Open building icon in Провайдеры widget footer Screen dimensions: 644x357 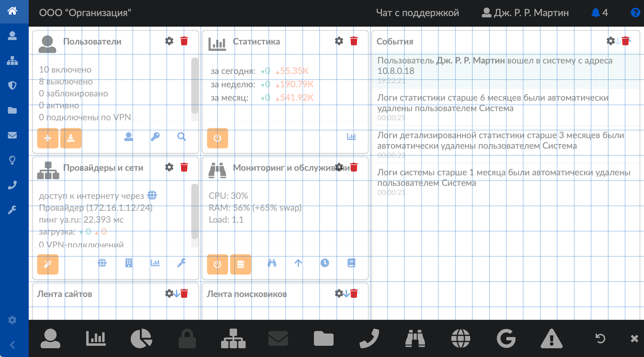tap(129, 263)
